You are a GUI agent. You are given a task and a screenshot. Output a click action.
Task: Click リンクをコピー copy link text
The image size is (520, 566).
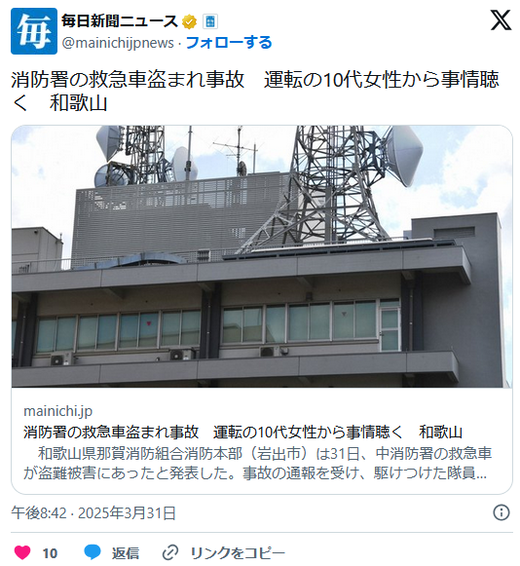tap(237, 553)
